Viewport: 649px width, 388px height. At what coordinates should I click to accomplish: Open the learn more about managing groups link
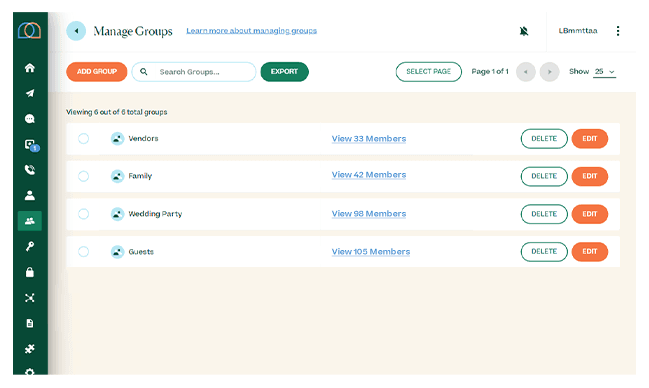[251, 31]
